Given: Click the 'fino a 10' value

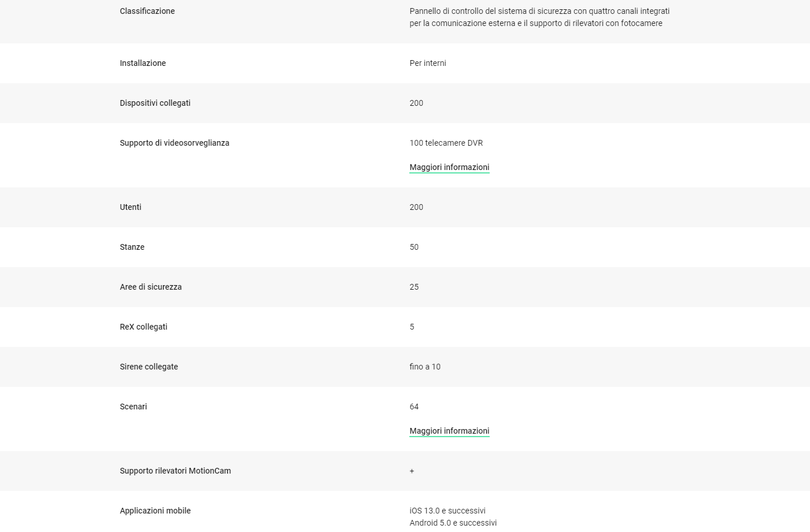Looking at the screenshot, I should pyautogui.click(x=425, y=367).
